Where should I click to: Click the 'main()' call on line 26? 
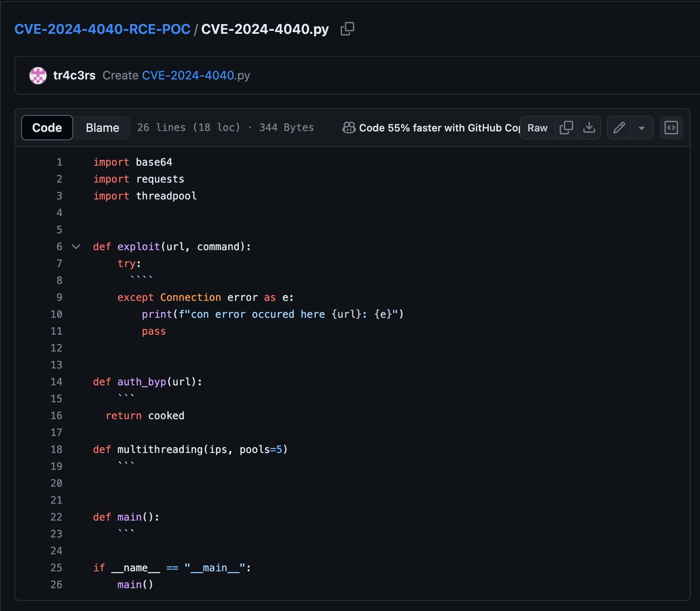[x=135, y=585]
